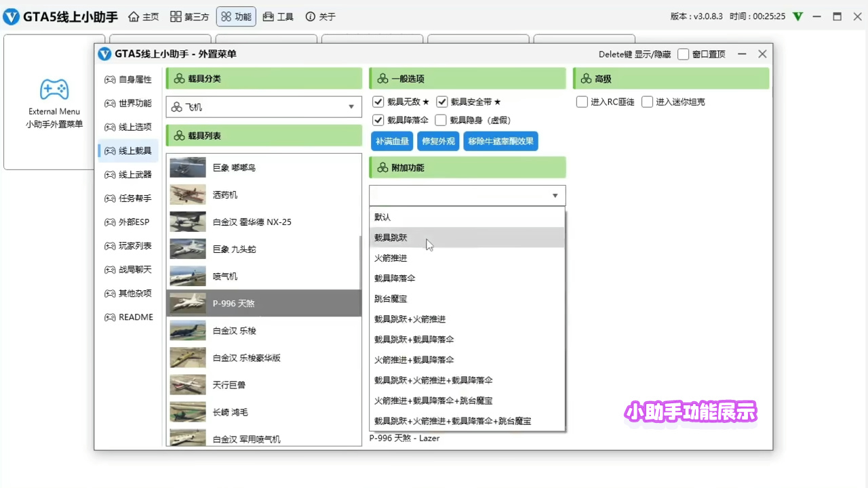This screenshot has width=868, height=488.
Task: Choose 默认 from the dropdown list
Action: pos(467,217)
